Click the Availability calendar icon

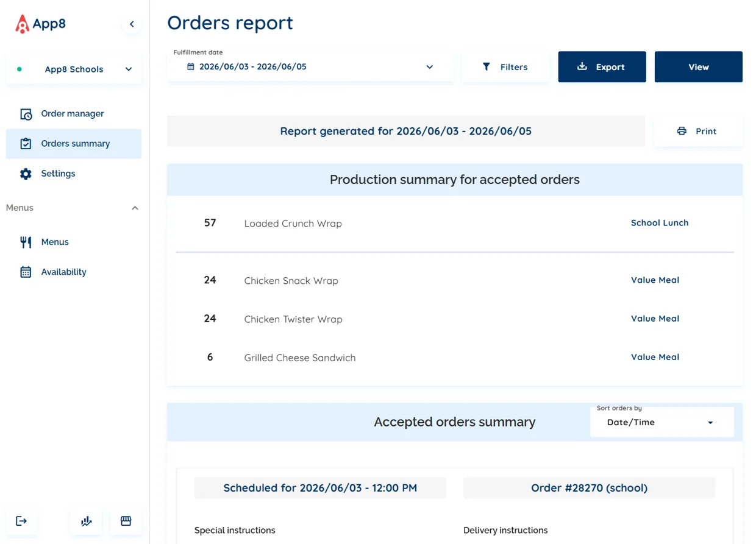[x=26, y=272]
